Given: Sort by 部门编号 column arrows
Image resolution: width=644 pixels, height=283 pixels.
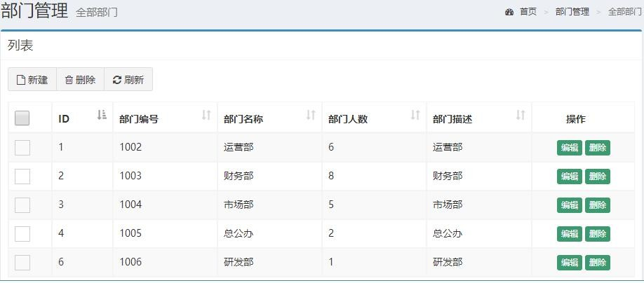Looking at the screenshot, I should (x=206, y=116).
